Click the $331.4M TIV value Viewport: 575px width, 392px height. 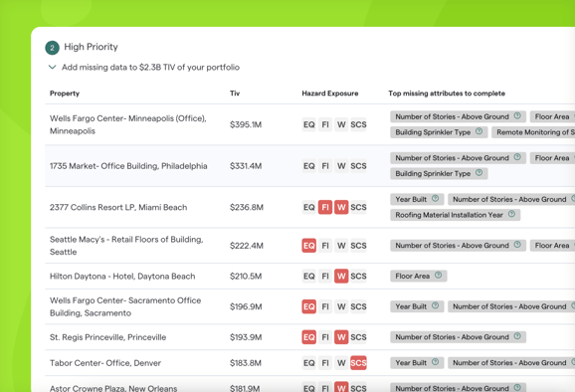[x=246, y=166]
